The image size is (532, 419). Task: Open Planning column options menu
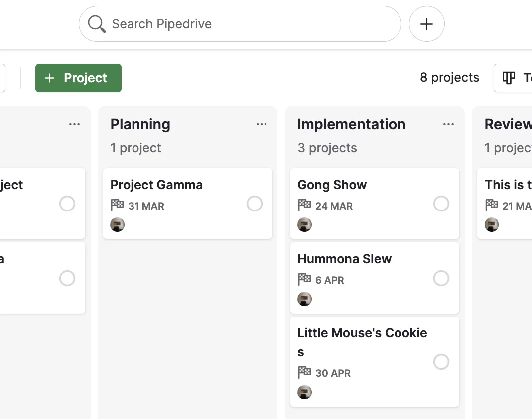[x=261, y=124]
